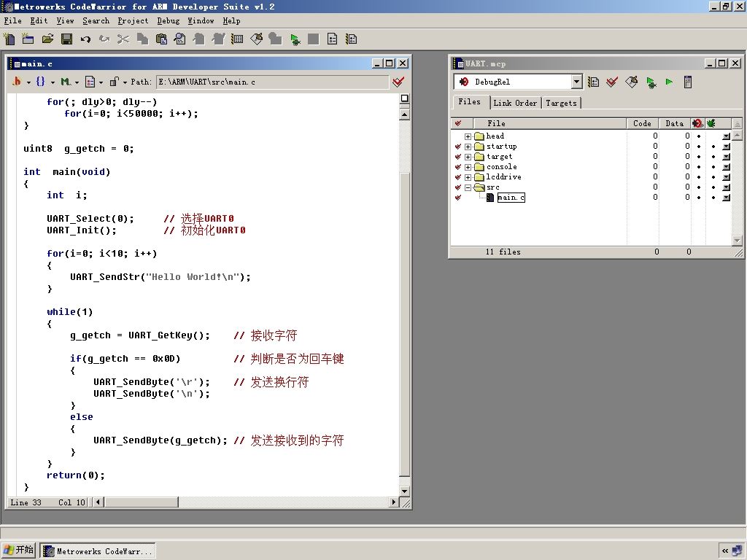This screenshot has height=560, width=747.
Task: Click the New project window icon in main toolbar
Action: coord(28,39)
